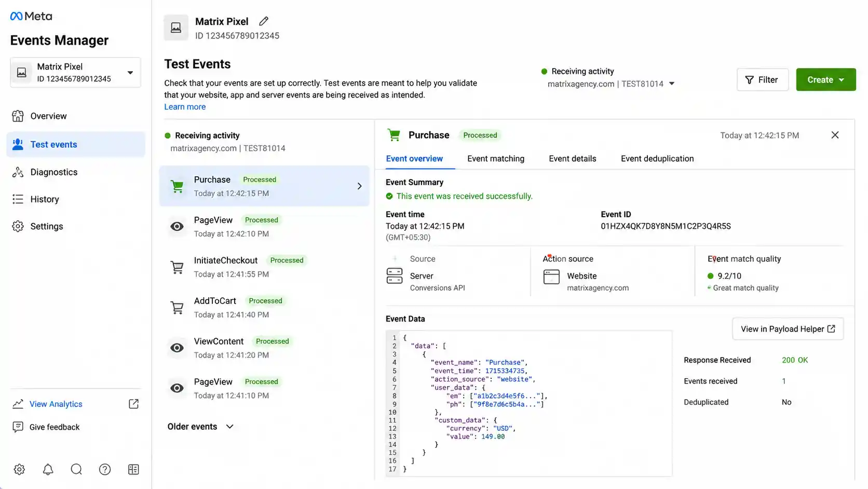Click the green cart icon in detail header
The height and width of the screenshot is (489, 868).
pyautogui.click(x=394, y=135)
